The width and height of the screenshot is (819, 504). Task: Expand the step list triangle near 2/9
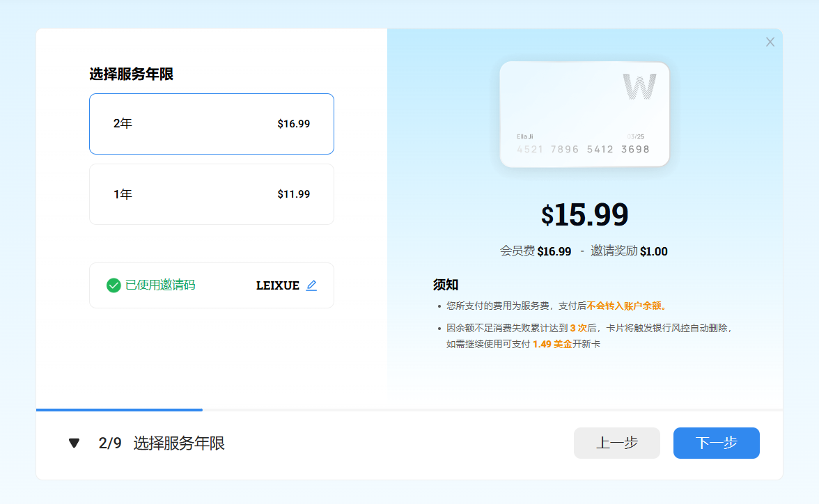[x=75, y=443]
